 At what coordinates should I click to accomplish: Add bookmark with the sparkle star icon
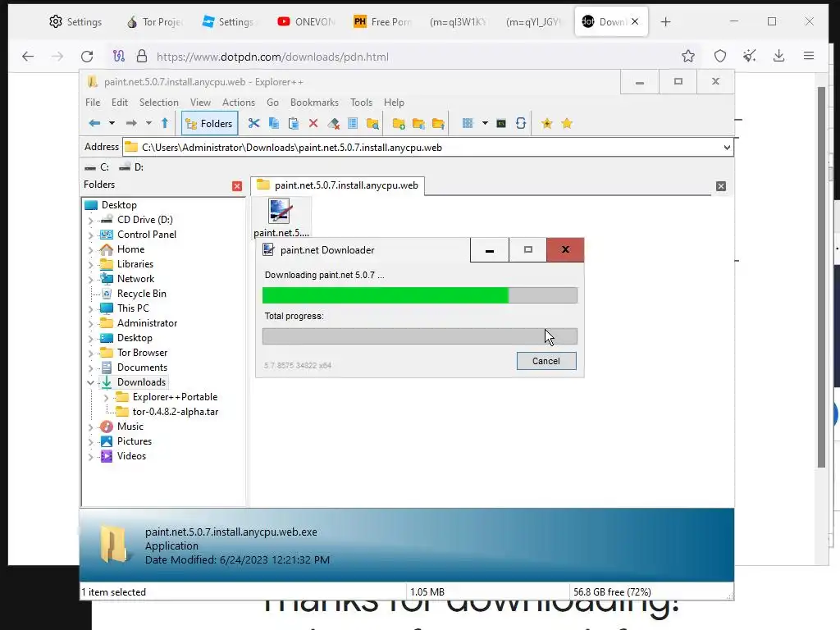tap(547, 124)
